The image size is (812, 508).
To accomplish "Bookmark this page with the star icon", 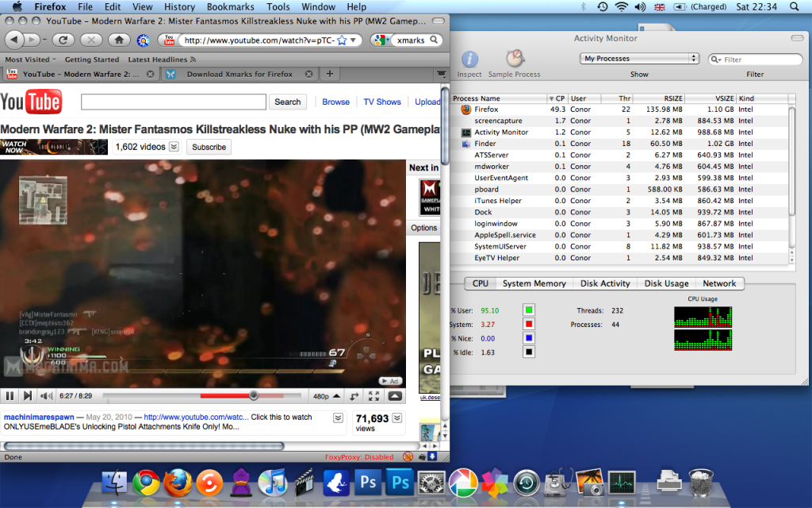I will click(342, 40).
